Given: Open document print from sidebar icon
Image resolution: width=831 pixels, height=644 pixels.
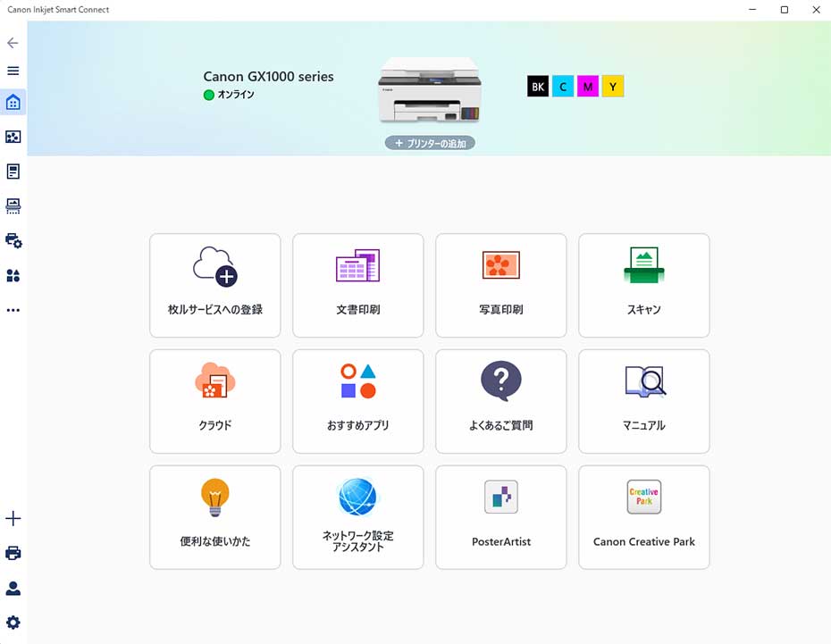Looking at the screenshot, I should point(13,171).
